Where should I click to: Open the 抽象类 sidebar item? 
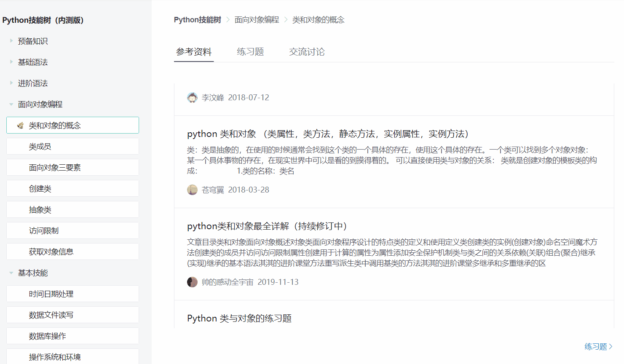tap(72, 209)
